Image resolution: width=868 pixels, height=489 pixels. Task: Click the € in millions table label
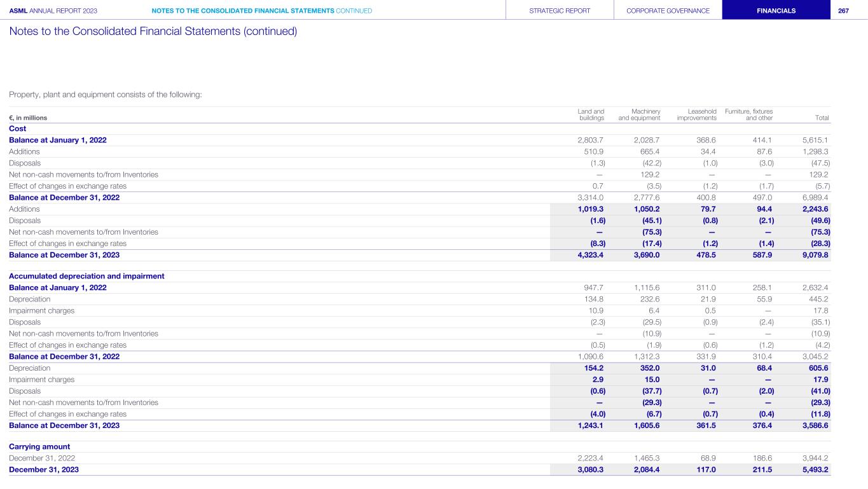pos(28,118)
